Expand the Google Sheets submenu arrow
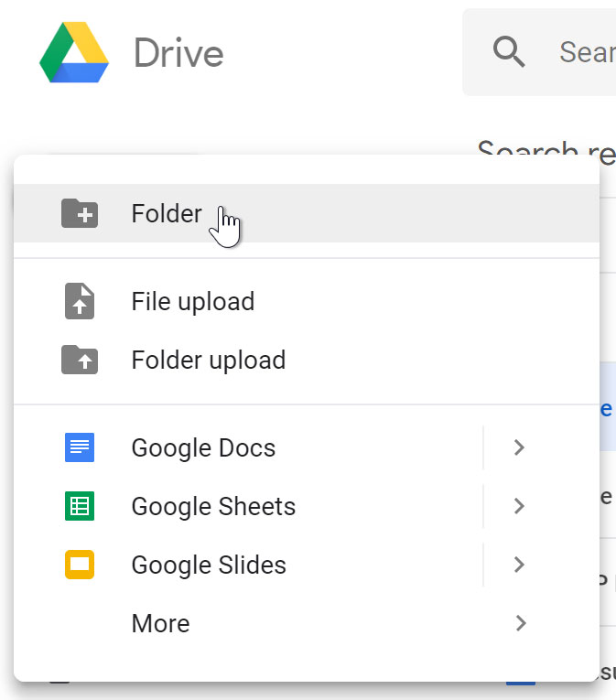 (519, 506)
